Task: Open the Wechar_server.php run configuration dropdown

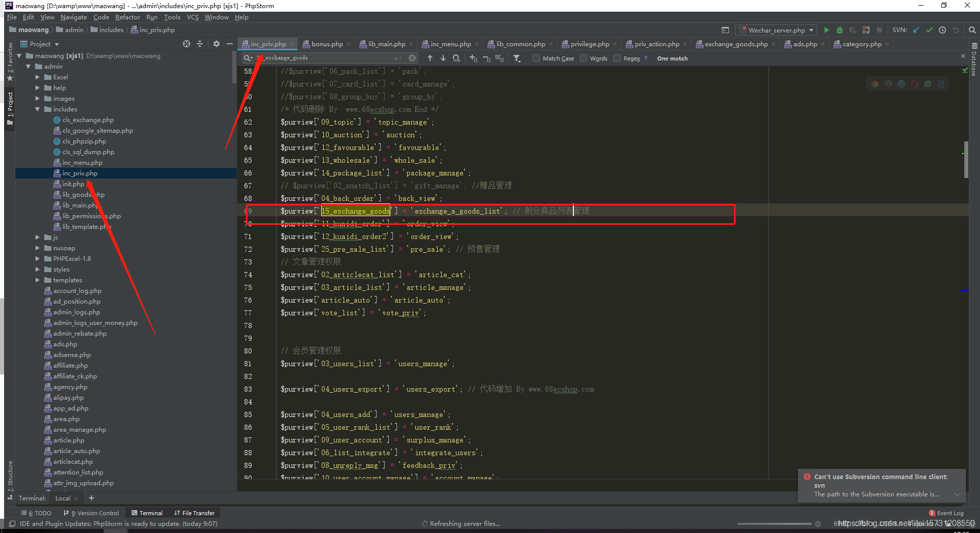Action: [777, 30]
